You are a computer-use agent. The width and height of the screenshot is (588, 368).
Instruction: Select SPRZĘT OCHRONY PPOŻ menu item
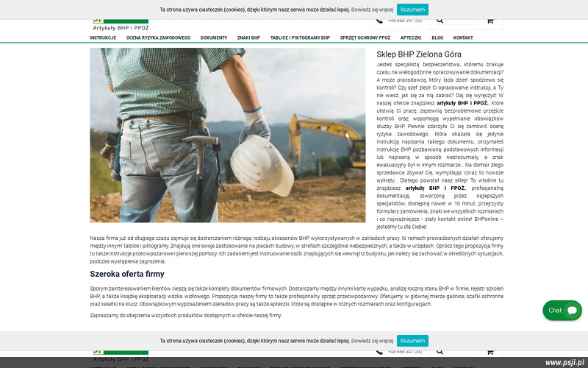click(x=365, y=38)
